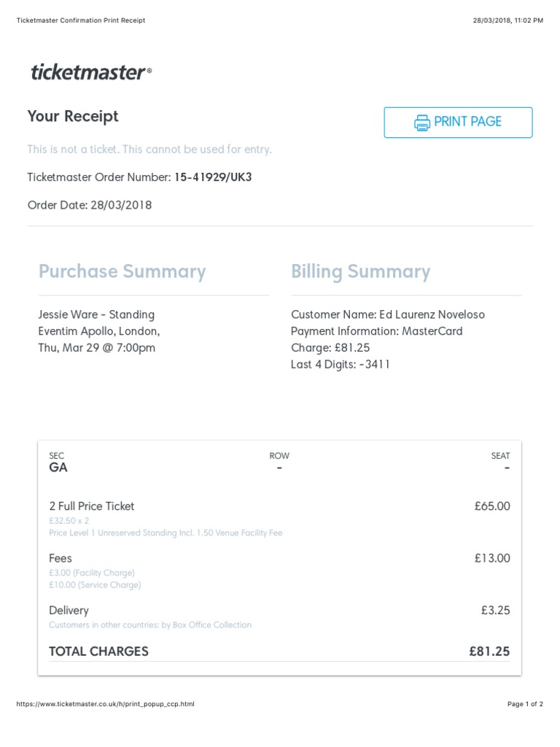Click the Jessie Ware - Standing event name
Viewport: 560px width, 747px height.
tap(96, 314)
